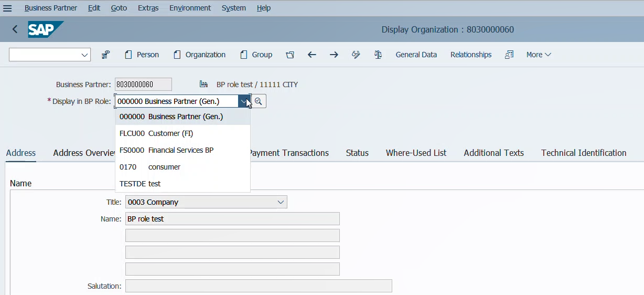Open Relationships view
This screenshot has width=644, height=295.
tap(471, 55)
